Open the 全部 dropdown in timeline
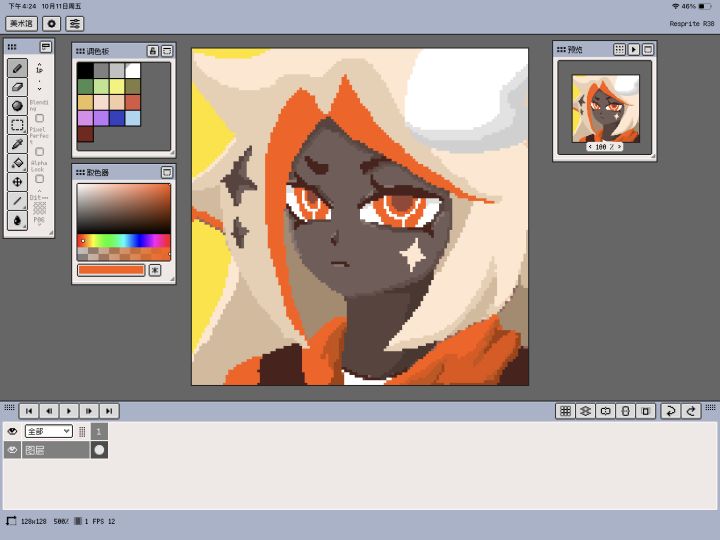 click(49, 431)
